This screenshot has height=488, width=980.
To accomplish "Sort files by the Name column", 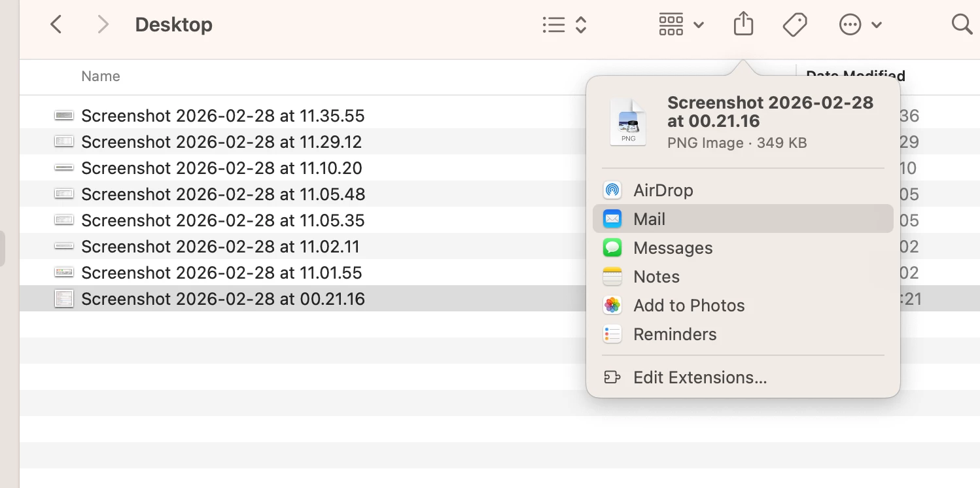I will click(x=101, y=77).
